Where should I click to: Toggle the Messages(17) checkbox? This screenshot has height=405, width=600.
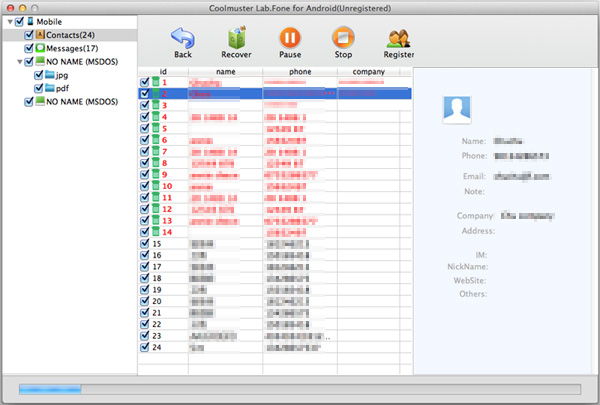pyautogui.click(x=29, y=48)
